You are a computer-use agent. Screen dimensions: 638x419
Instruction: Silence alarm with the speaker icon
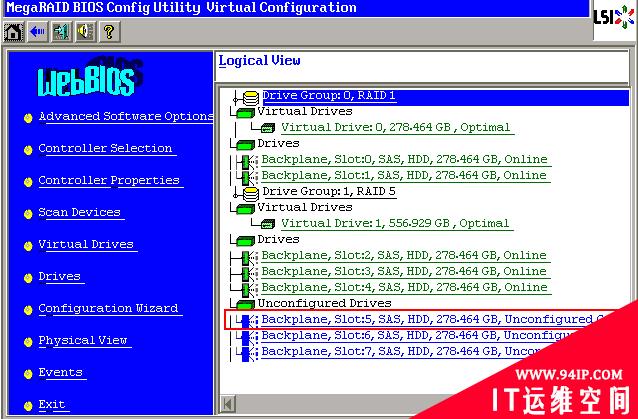point(85,32)
